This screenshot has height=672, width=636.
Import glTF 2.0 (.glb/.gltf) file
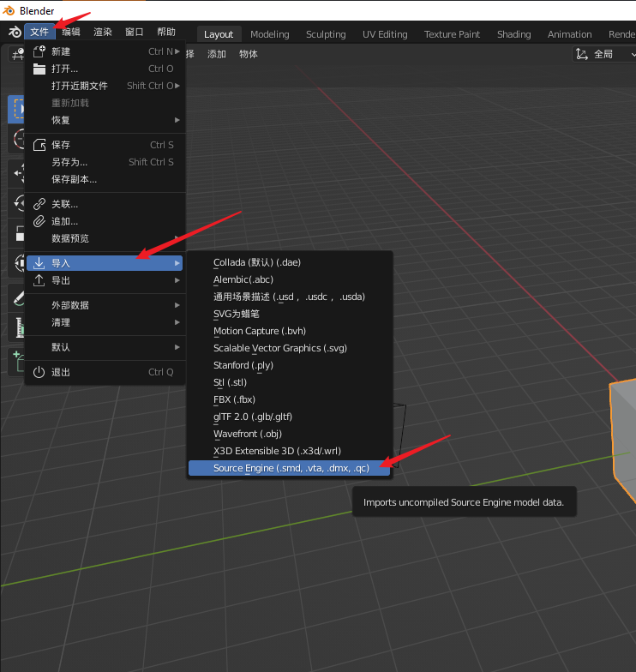(290, 417)
